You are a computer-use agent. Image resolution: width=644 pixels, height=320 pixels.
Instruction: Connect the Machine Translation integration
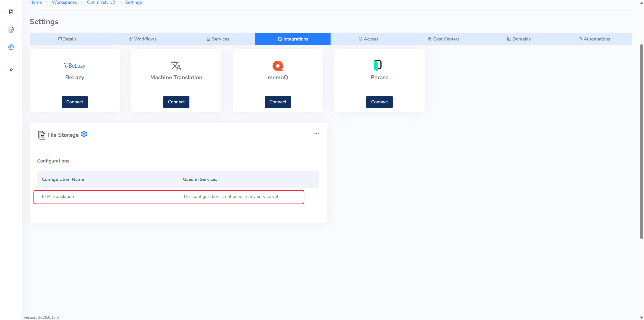pyautogui.click(x=176, y=102)
